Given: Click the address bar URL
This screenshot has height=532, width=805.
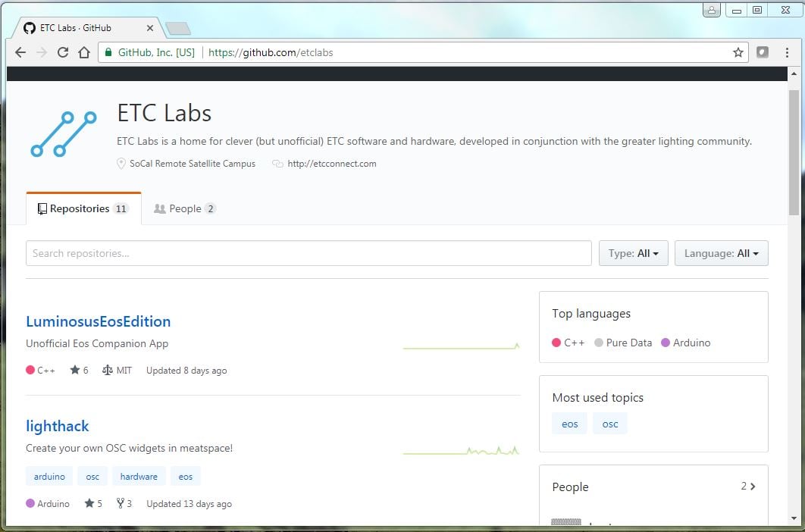Looking at the screenshot, I should (x=271, y=52).
